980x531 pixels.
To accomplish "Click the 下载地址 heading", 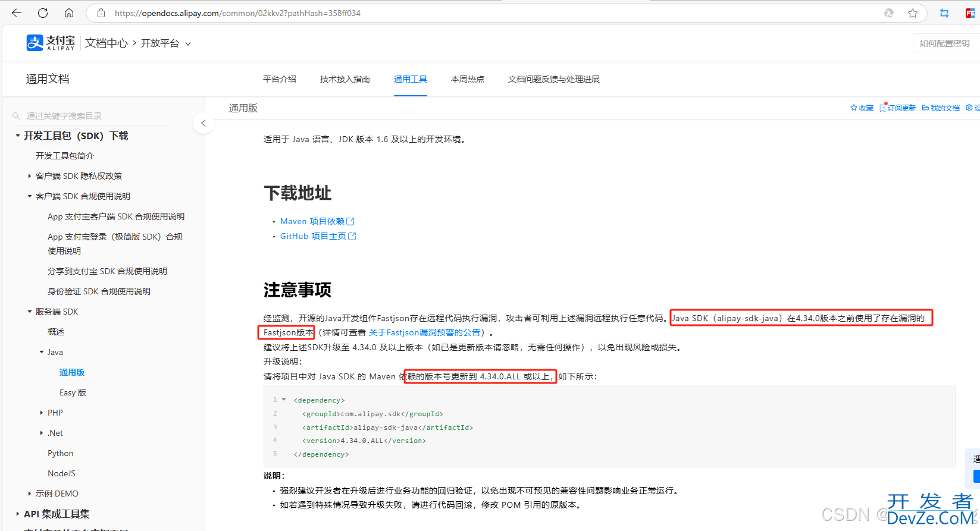I will tap(298, 193).
